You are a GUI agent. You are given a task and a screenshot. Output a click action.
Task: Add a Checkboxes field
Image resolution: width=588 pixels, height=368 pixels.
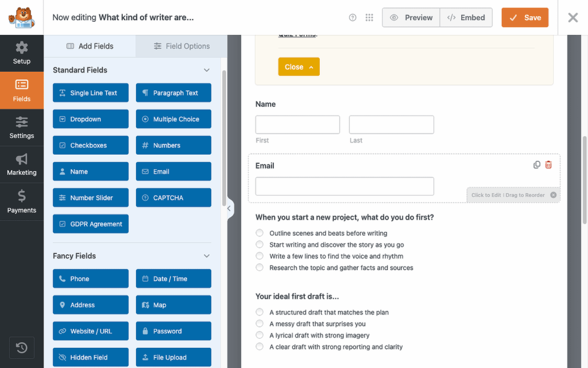pos(91,145)
